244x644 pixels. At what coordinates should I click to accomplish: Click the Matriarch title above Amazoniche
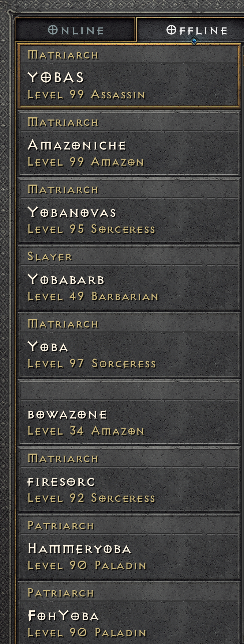[x=63, y=122]
